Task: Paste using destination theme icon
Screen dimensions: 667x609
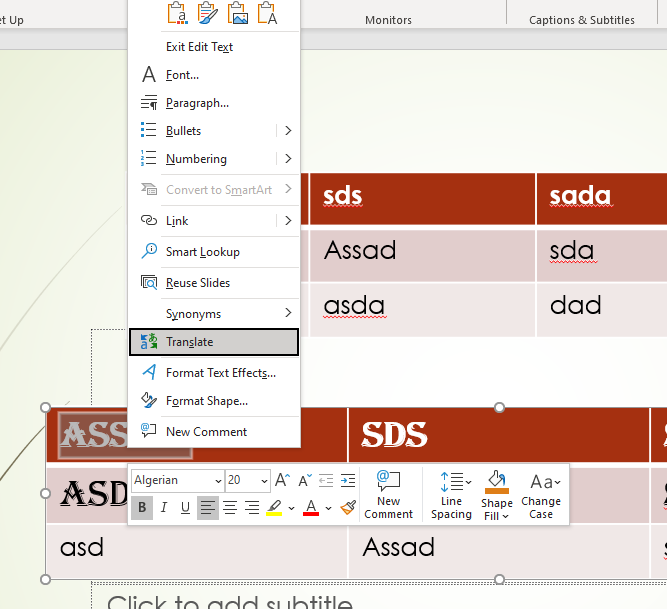Action: (x=177, y=13)
